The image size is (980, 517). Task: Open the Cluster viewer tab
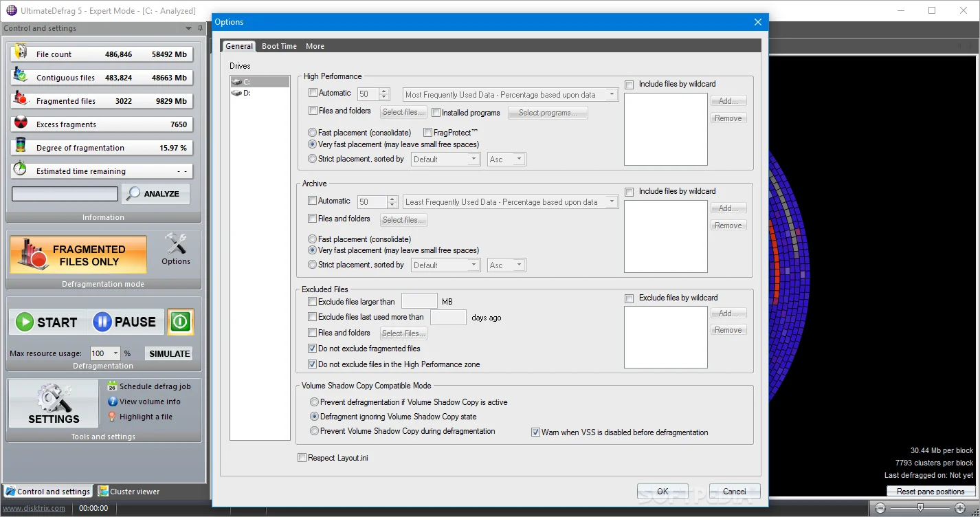click(129, 492)
